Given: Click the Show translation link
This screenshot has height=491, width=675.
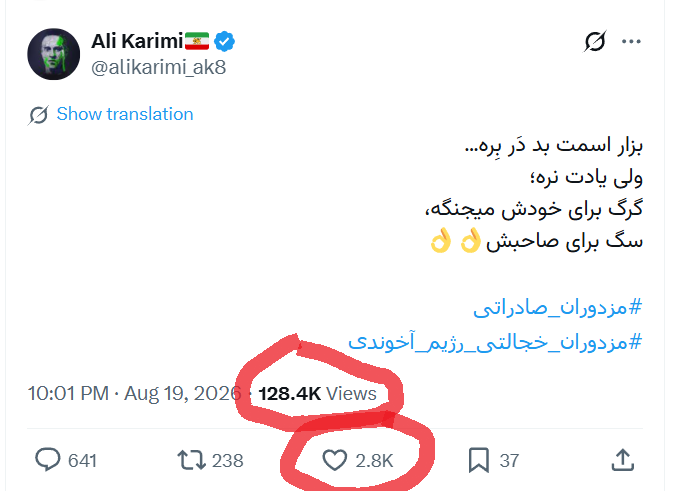Looking at the screenshot, I should (125, 114).
